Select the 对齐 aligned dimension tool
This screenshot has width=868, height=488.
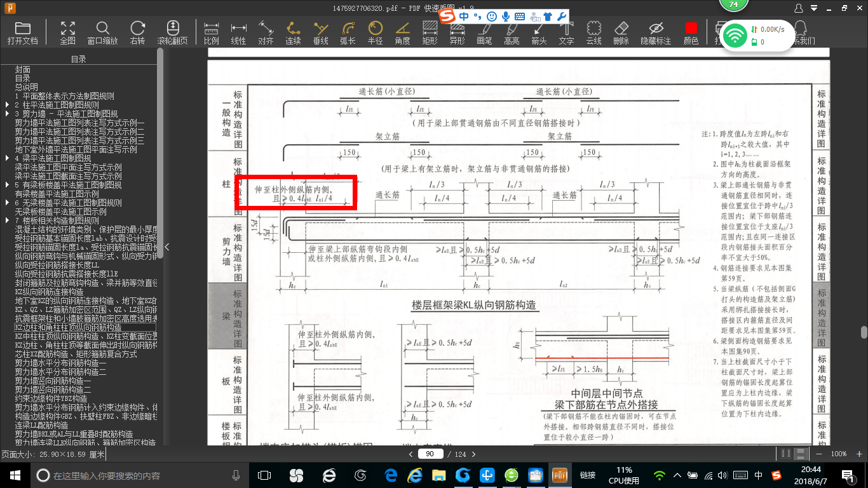pos(266,32)
